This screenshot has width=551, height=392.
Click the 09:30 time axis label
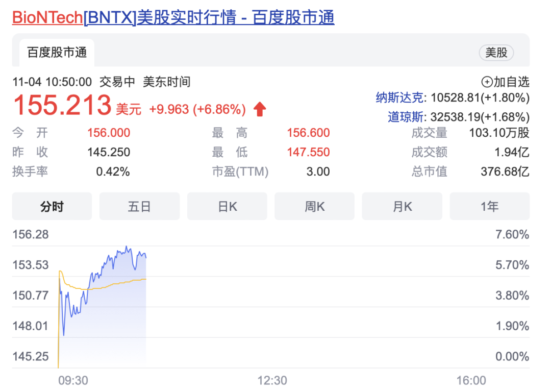[73, 380]
